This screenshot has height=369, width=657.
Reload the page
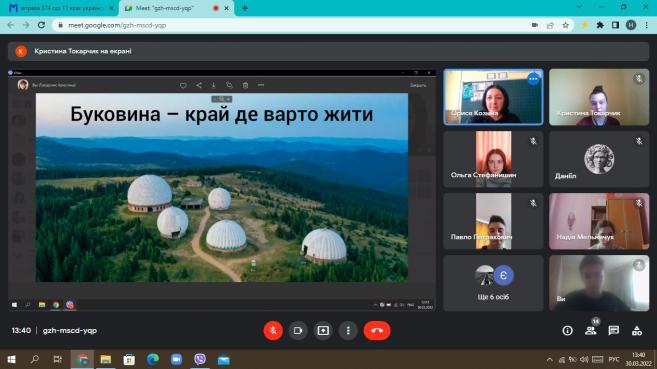(41, 25)
